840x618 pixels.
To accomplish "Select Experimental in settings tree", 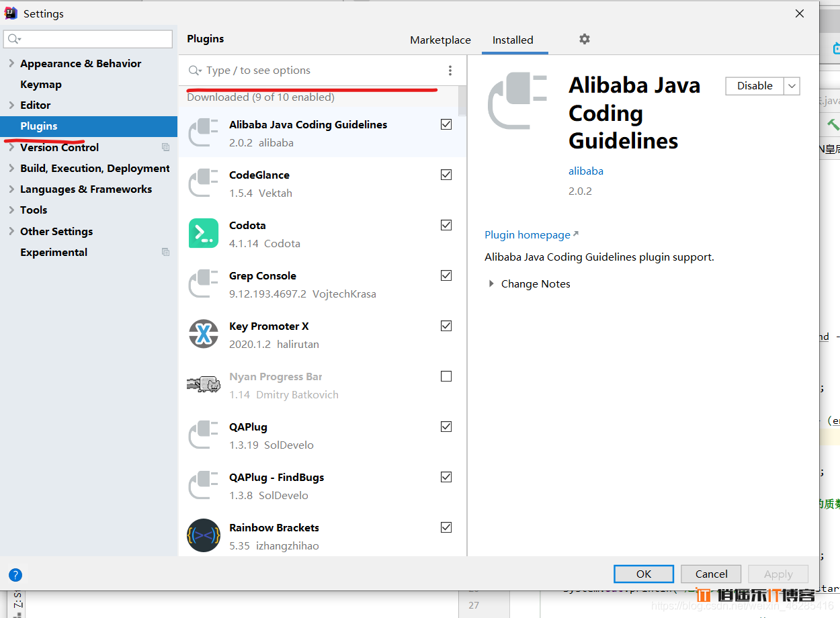I will click(54, 252).
